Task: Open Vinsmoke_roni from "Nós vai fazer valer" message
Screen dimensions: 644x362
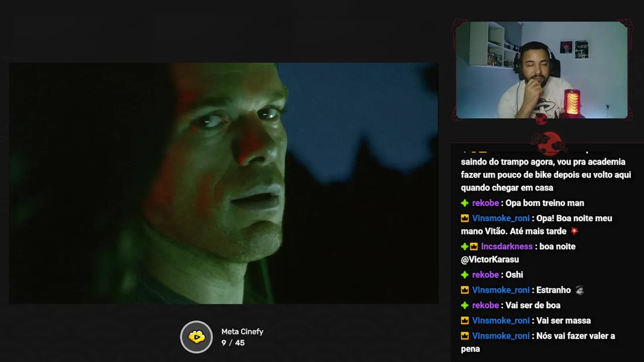Action: pos(501,336)
